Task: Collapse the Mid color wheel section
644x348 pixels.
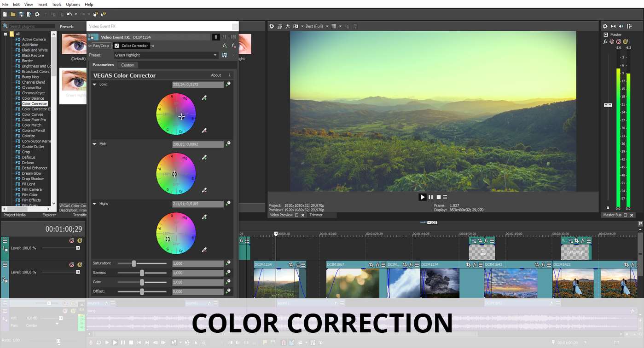Action: point(94,144)
